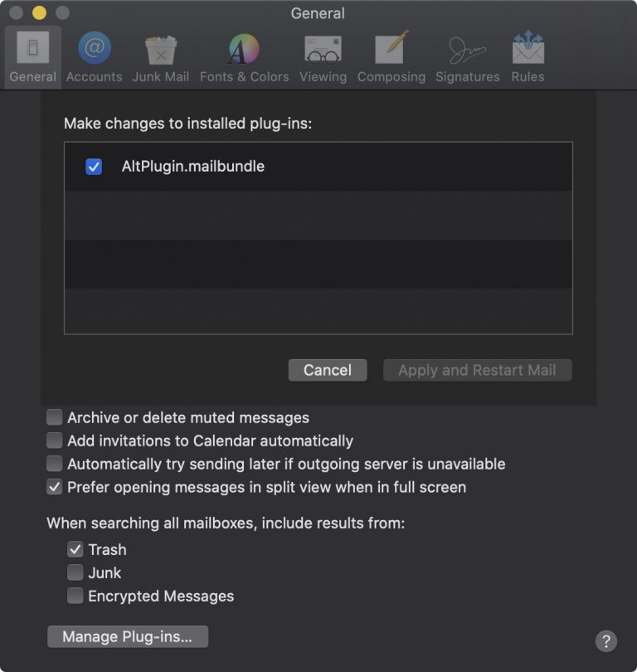Open the Signatures icon

(x=468, y=49)
